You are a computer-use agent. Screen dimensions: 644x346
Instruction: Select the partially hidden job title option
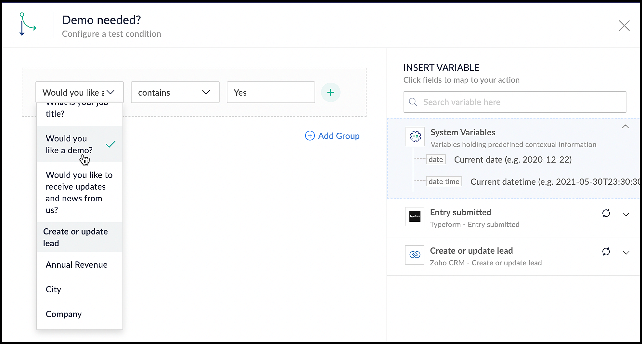coord(80,114)
